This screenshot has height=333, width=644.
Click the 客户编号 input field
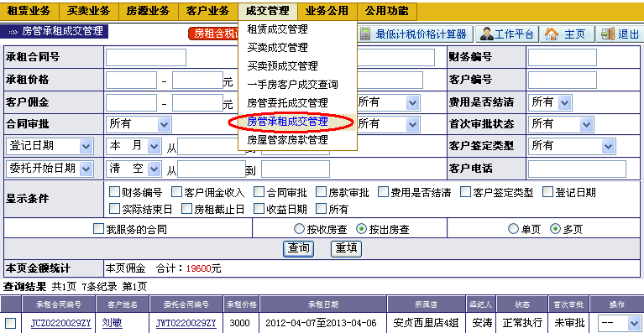pos(563,80)
